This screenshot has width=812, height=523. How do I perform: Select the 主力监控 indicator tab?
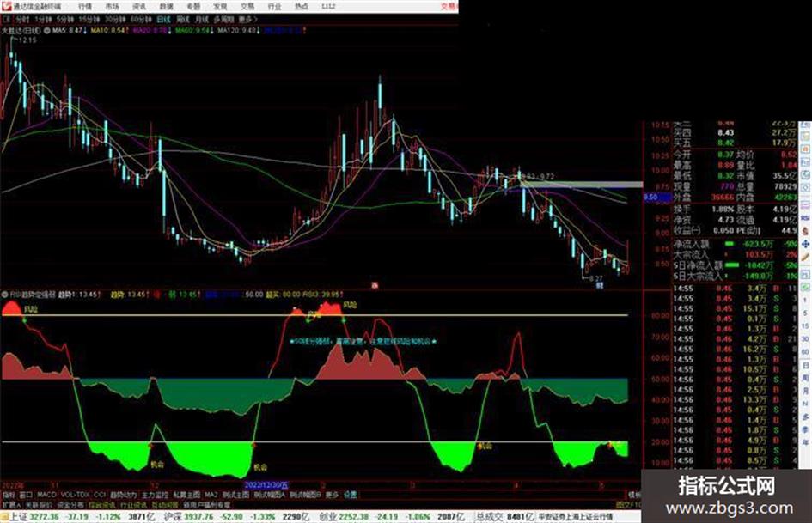(155, 495)
